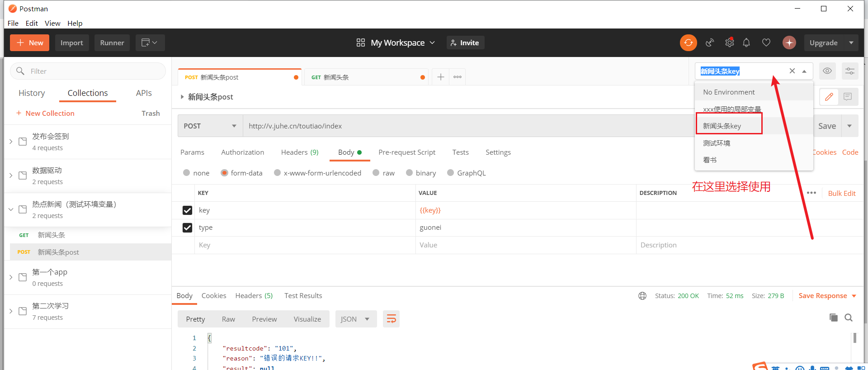
Task: Select the none body type
Action: 187,173
